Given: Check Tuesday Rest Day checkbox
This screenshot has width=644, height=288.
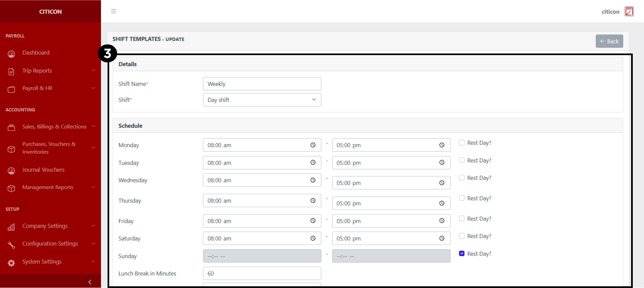Looking at the screenshot, I should tap(462, 160).
